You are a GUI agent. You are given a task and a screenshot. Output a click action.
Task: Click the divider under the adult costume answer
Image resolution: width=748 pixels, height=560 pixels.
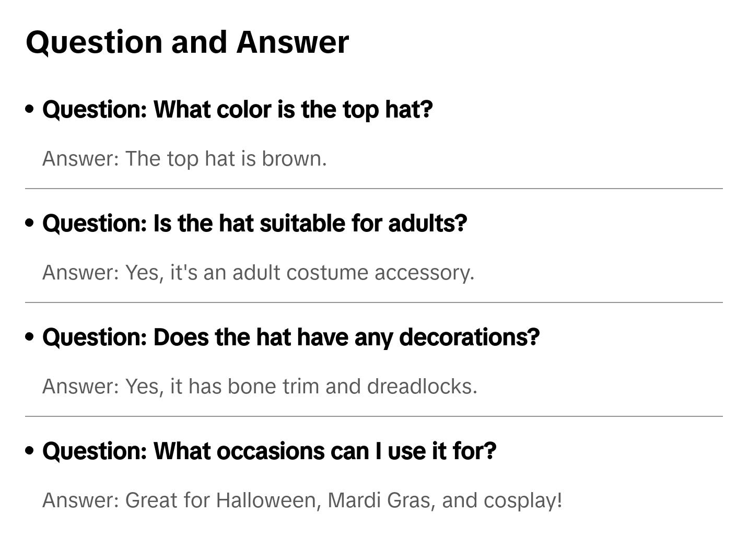click(373, 302)
